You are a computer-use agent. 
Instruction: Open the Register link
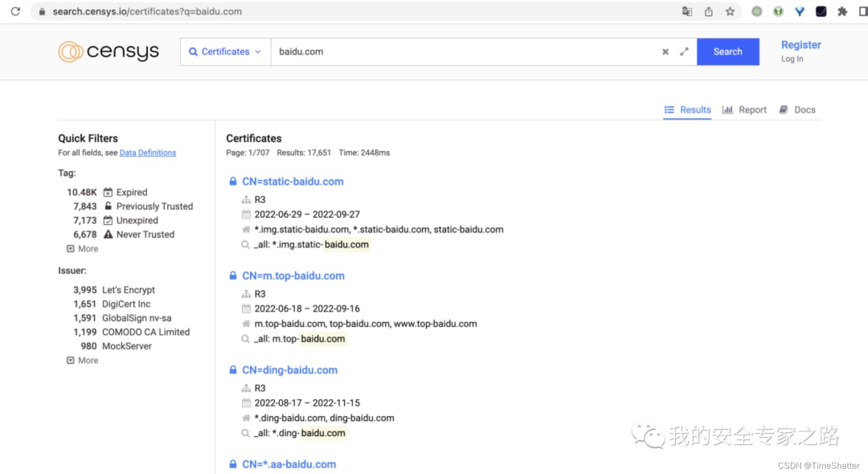pyautogui.click(x=800, y=45)
